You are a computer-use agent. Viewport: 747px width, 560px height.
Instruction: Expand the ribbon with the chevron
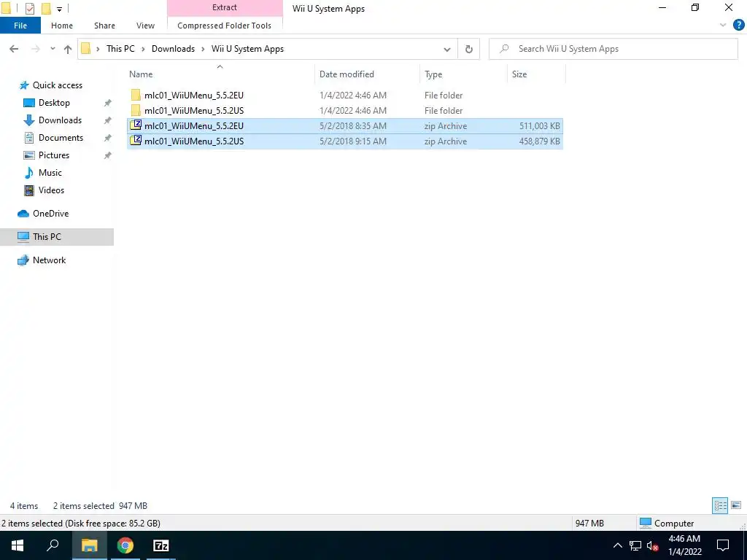pos(723,26)
